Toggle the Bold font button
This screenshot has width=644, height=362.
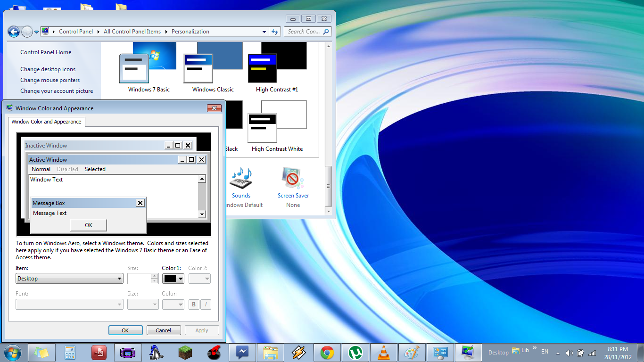coord(194,304)
